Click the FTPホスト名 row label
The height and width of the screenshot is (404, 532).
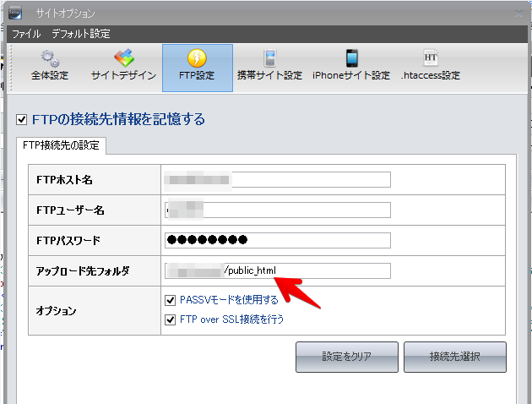tap(64, 179)
